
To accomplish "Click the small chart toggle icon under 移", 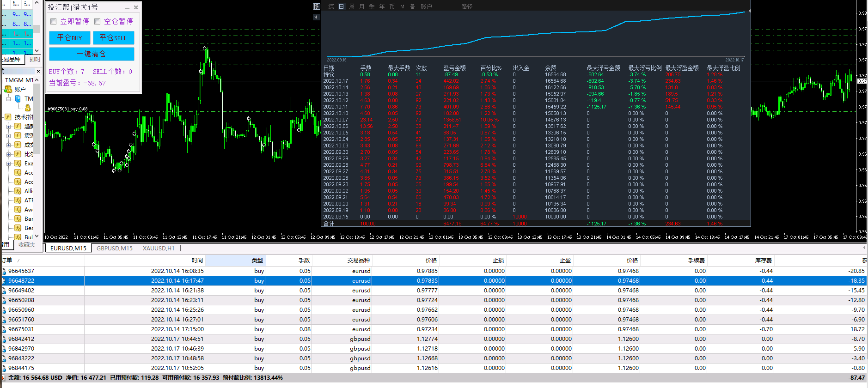I will pyautogui.click(x=316, y=17).
